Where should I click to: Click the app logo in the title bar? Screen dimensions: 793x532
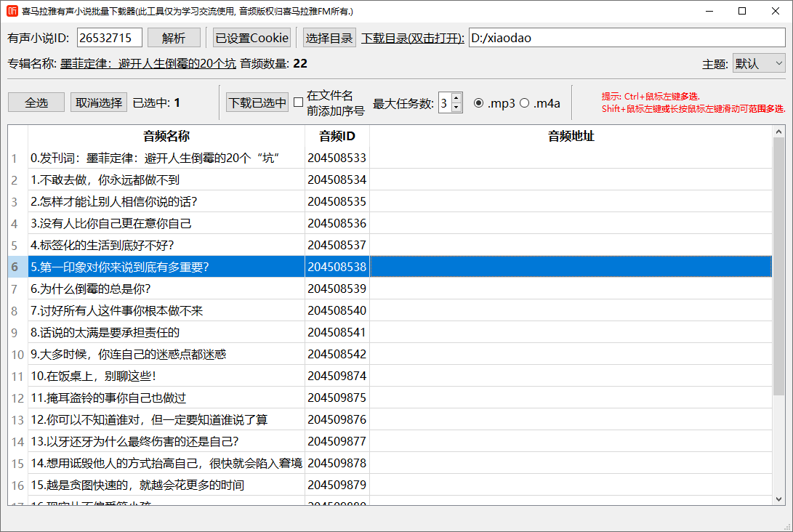tap(12, 11)
